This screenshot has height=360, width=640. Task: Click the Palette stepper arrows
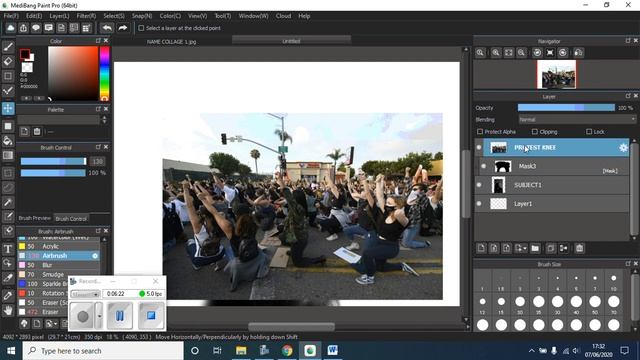[104, 120]
